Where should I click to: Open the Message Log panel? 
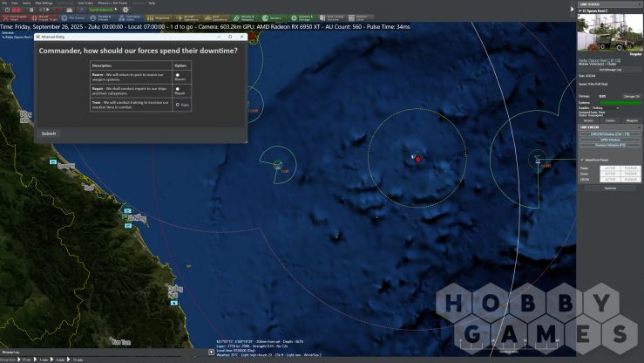click(x=10, y=353)
